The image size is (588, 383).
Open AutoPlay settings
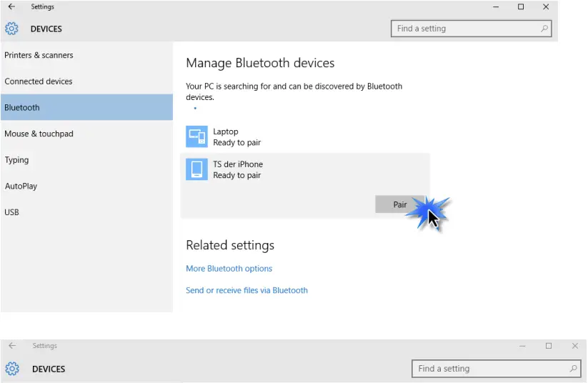(86, 186)
